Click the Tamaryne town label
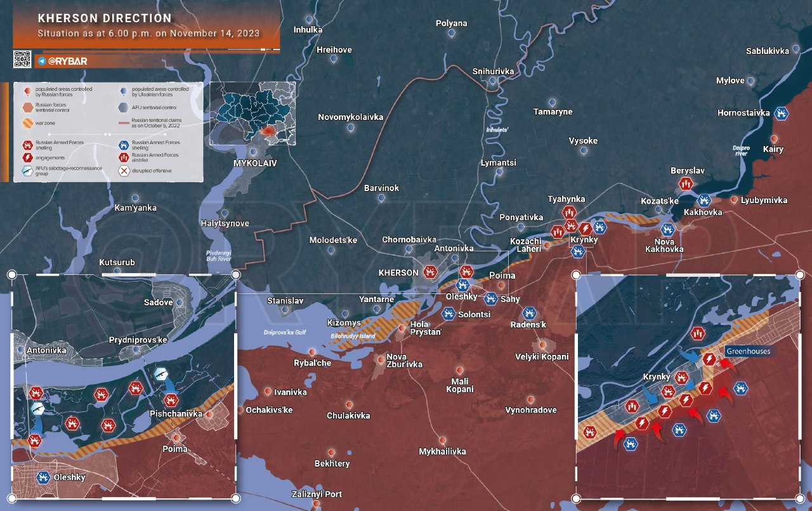Viewport: 812px width, 511px height. click(553, 112)
